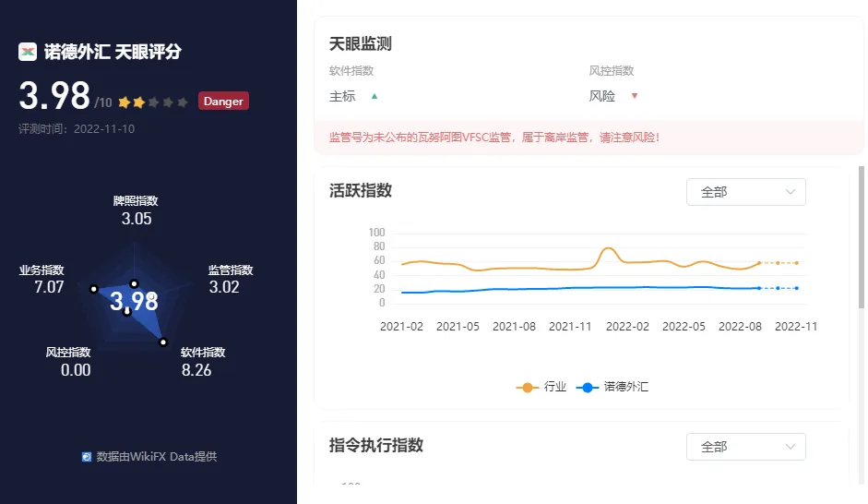Click the 牌照指数 radar chart point
This screenshot has height=504, width=868.
point(134,283)
